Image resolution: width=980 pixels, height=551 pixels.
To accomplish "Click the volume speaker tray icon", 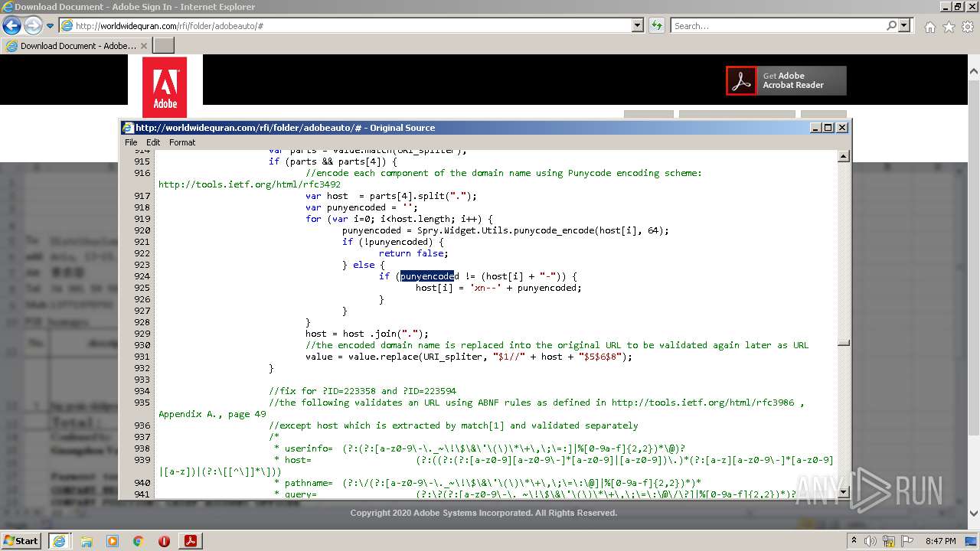I will 871,540.
